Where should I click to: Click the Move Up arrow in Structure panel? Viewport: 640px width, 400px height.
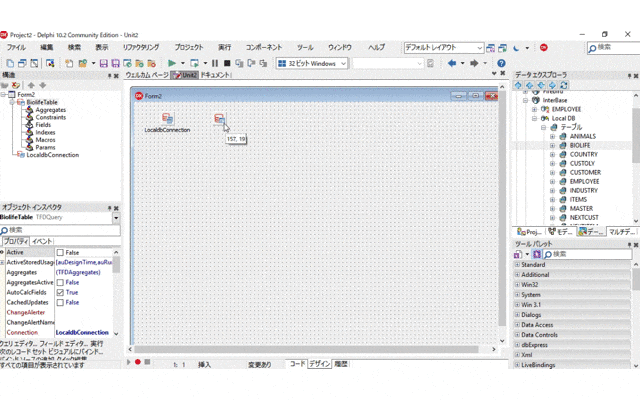(31, 85)
